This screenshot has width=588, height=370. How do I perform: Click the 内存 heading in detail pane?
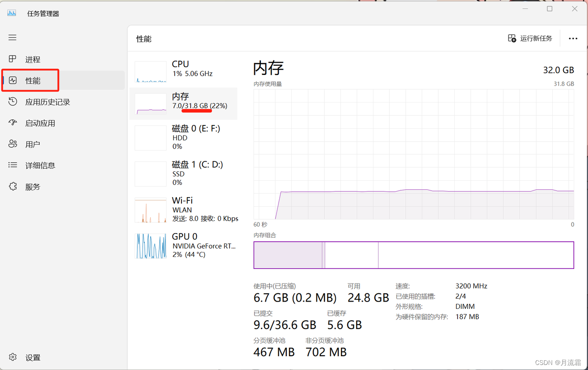click(269, 68)
